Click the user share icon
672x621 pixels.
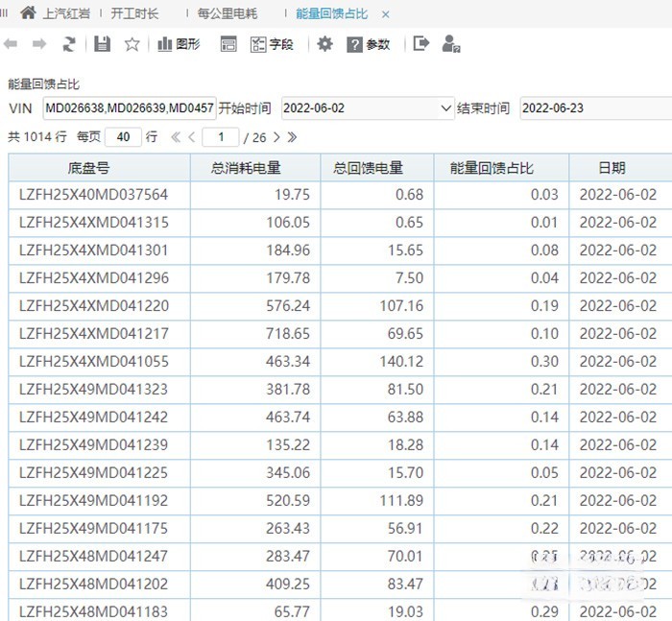(x=450, y=44)
